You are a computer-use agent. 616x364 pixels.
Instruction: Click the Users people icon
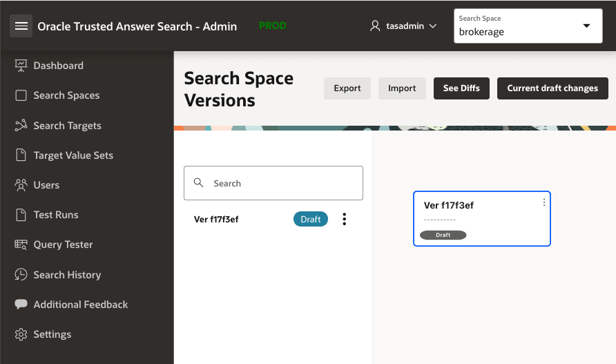click(x=21, y=185)
